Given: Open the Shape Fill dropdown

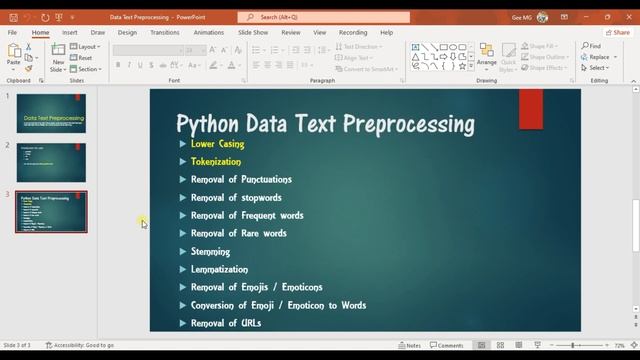Looking at the screenshot, I should coord(540,46).
